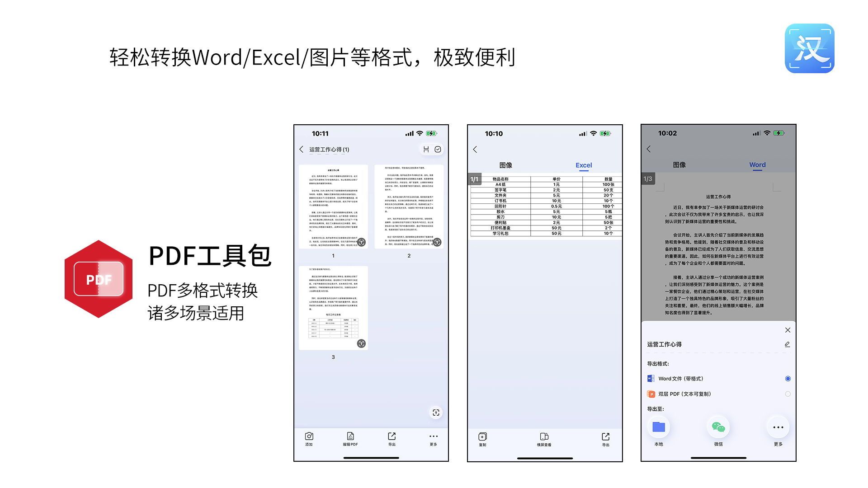868x488 pixels.
Task: Tap back chevron on Excel screen
Action: click(475, 150)
